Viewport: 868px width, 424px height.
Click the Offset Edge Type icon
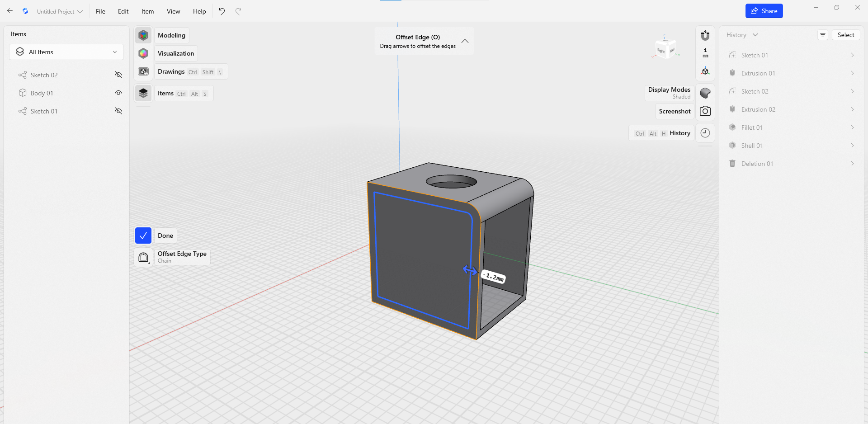pyautogui.click(x=143, y=257)
